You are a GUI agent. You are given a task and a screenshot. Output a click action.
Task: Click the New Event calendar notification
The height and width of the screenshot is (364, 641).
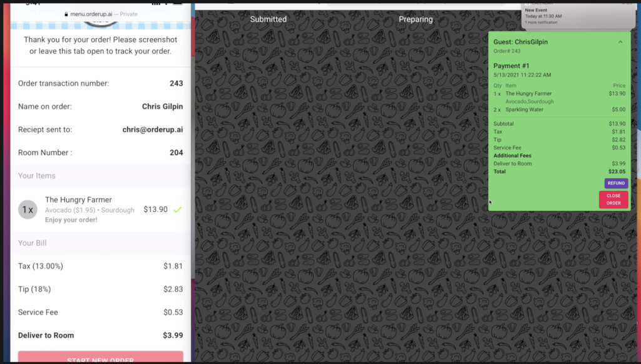577,16
